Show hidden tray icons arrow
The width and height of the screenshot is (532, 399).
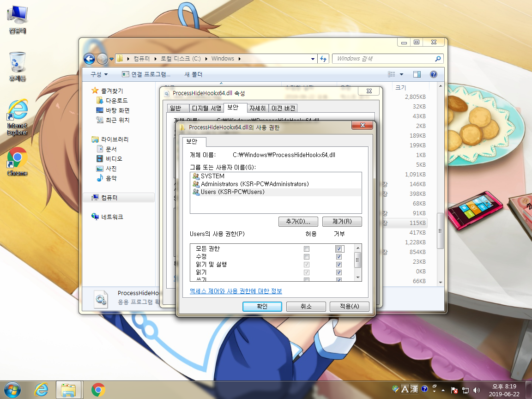pyautogui.click(x=443, y=390)
